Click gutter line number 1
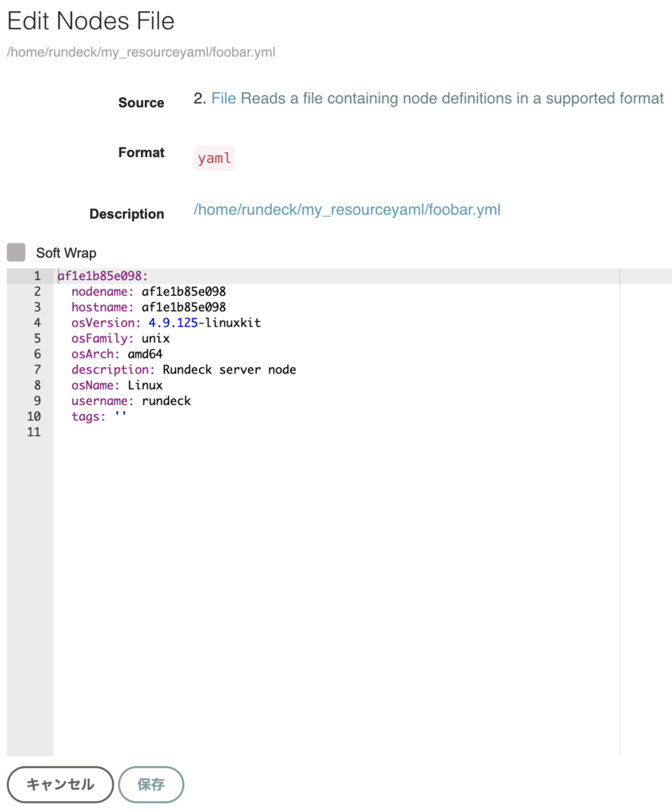The width and height of the screenshot is (672, 812). (37, 276)
